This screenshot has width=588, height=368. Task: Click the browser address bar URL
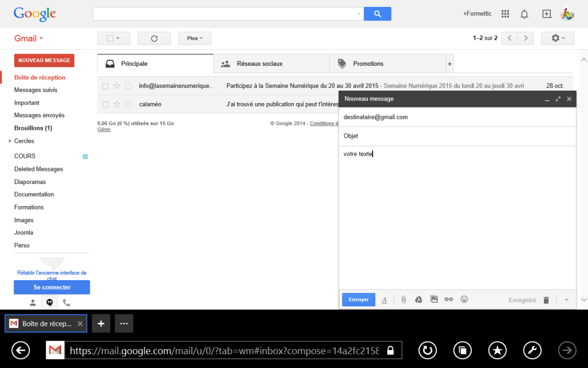224,351
